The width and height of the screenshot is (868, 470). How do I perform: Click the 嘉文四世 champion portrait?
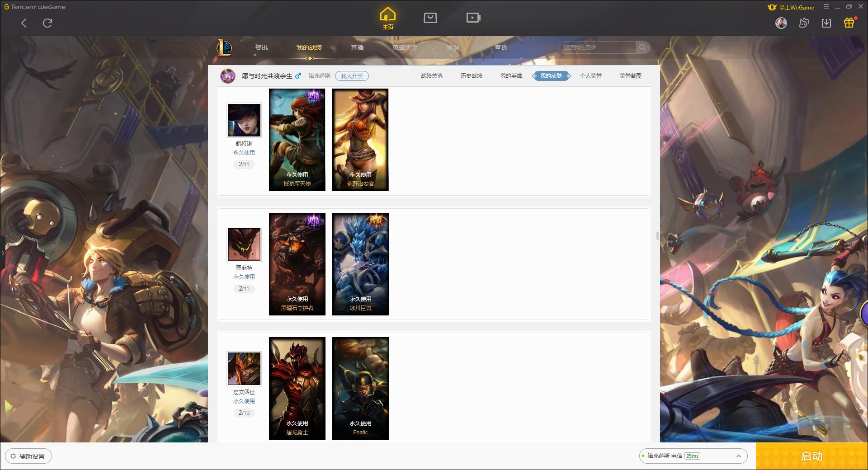click(x=244, y=369)
